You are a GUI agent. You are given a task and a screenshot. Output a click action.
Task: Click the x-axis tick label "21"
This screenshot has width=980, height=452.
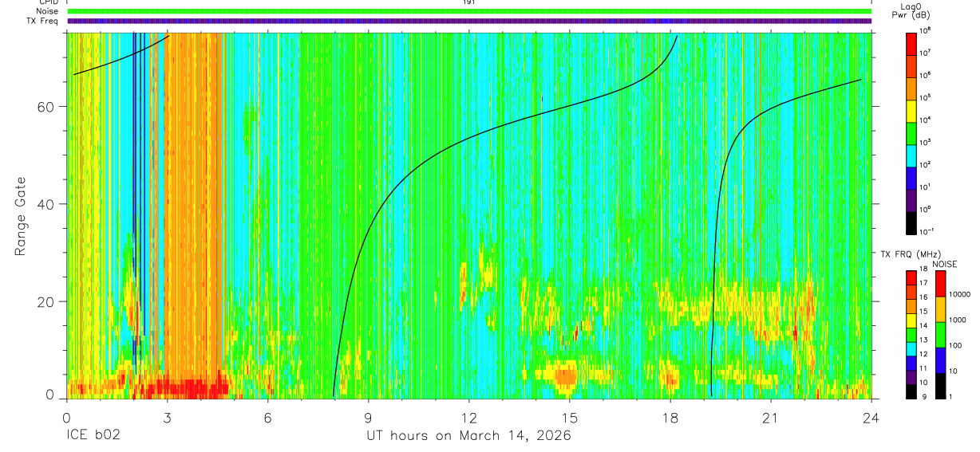(771, 418)
